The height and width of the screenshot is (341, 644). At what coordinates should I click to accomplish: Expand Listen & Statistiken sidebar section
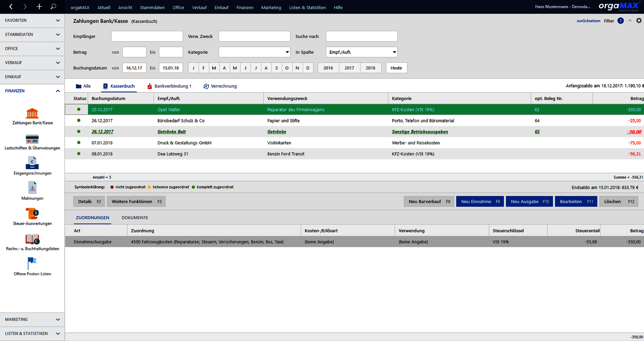(x=32, y=334)
